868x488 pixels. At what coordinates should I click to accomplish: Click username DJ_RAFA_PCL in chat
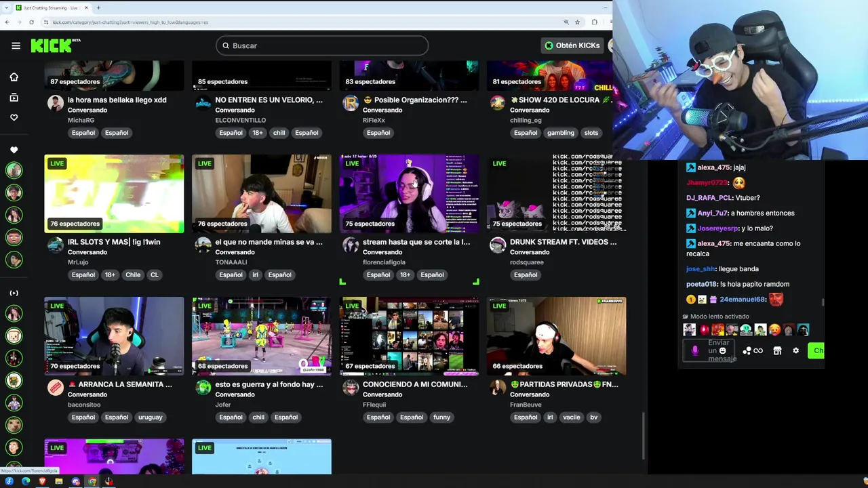[x=709, y=198]
